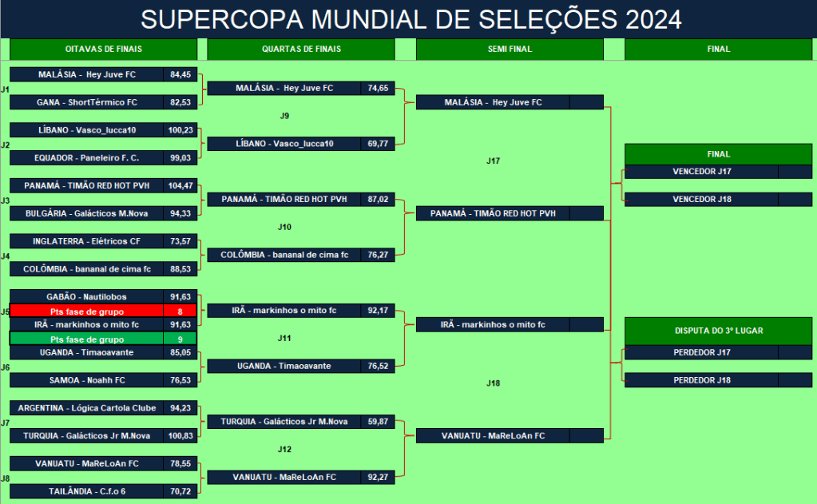
Task: Click the Semi Final column header
Action: [510, 50]
